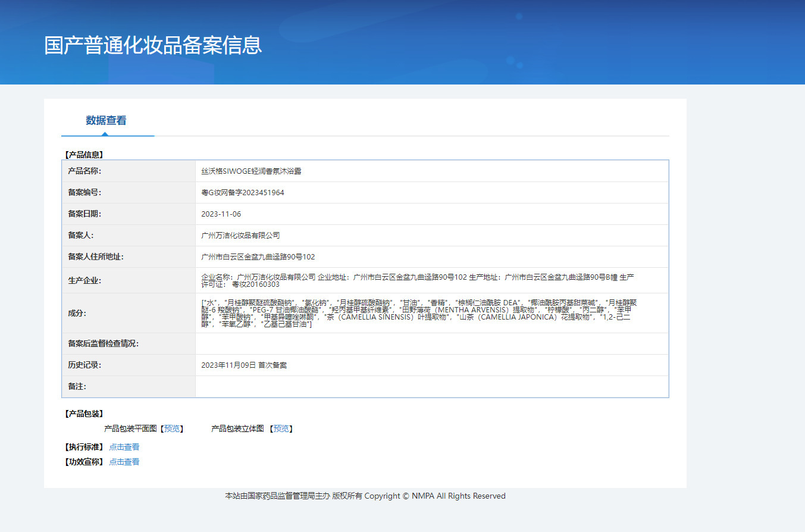Viewport: 805px width, 532px height.
Task: Open 预览 link for 产品包装立体图
Action: click(x=281, y=428)
